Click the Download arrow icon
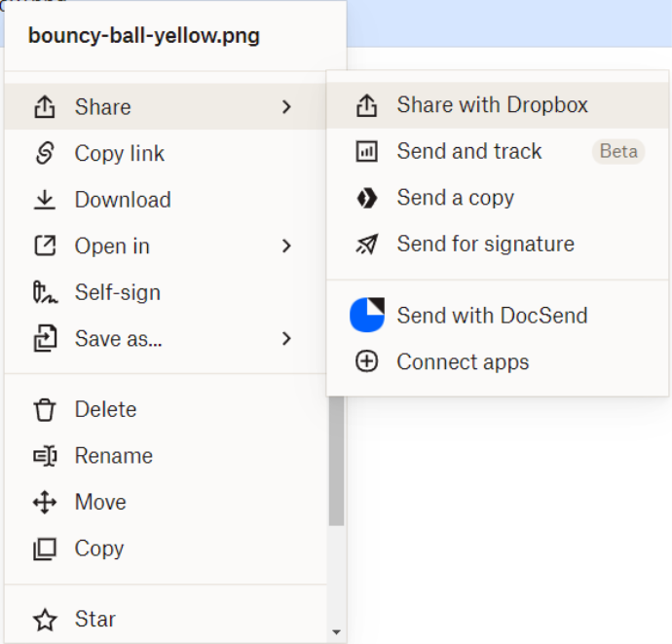The image size is (672, 644). coord(45,200)
